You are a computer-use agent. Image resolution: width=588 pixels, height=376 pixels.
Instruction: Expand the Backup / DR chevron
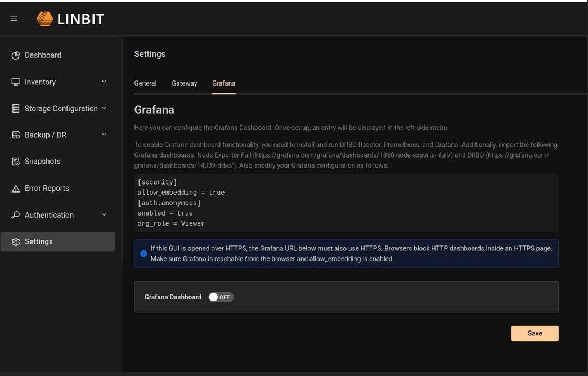[104, 135]
